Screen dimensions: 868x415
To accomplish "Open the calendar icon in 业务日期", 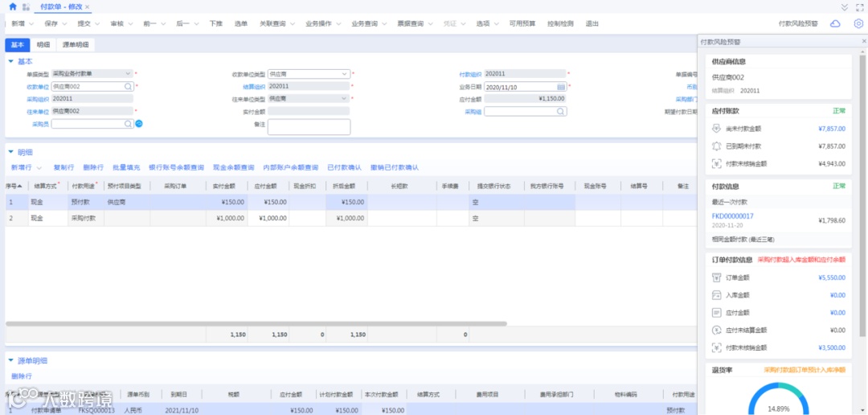I will point(561,87).
